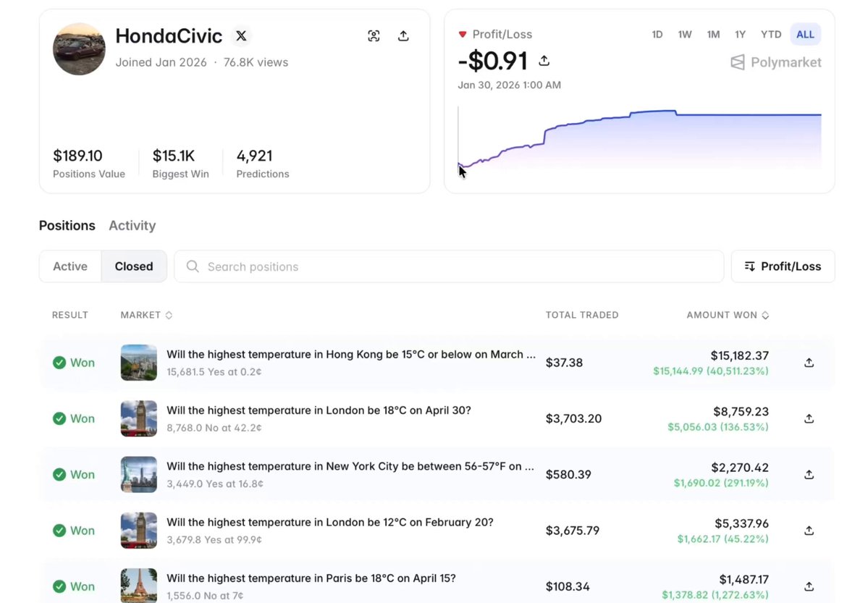Open the London 12°C February 20 market

[330, 522]
